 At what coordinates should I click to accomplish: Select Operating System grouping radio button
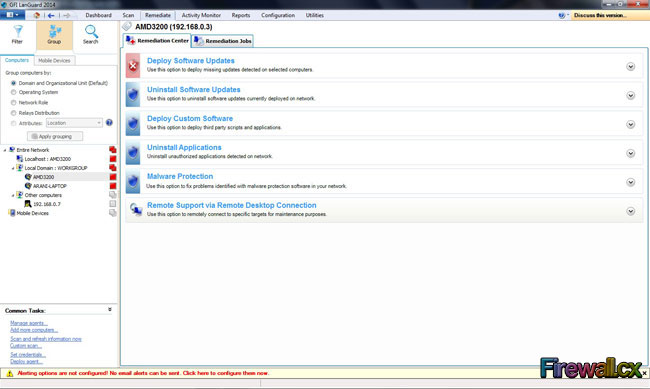click(x=14, y=92)
